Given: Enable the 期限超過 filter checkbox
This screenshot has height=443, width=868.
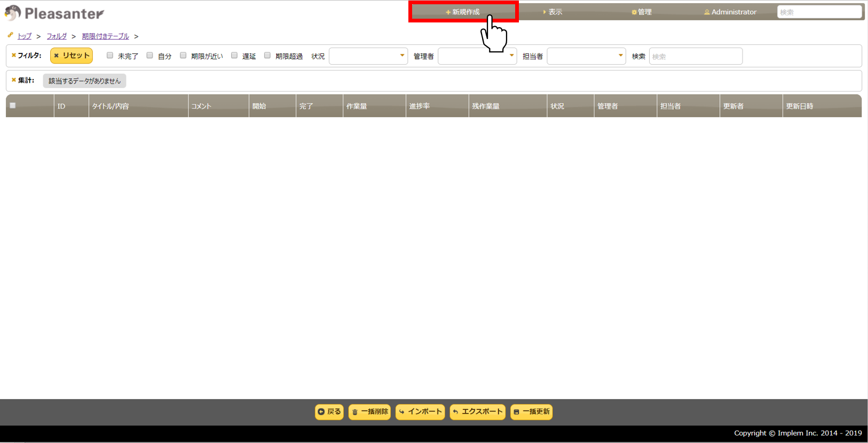Looking at the screenshot, I should 267,56.
